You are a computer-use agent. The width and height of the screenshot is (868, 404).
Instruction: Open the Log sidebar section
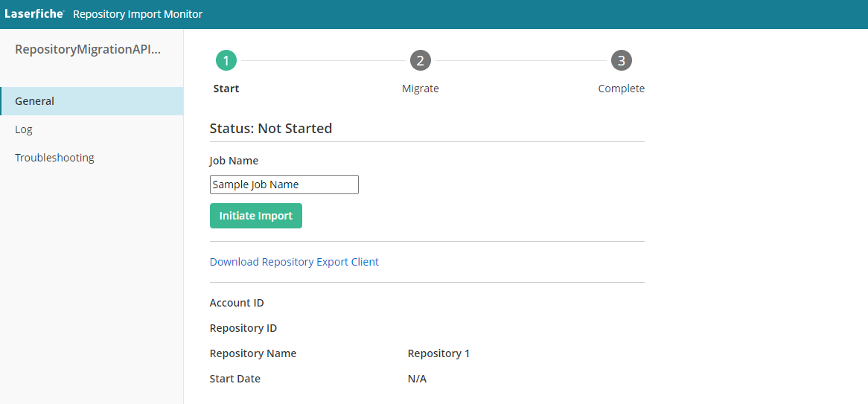[92, 129]
